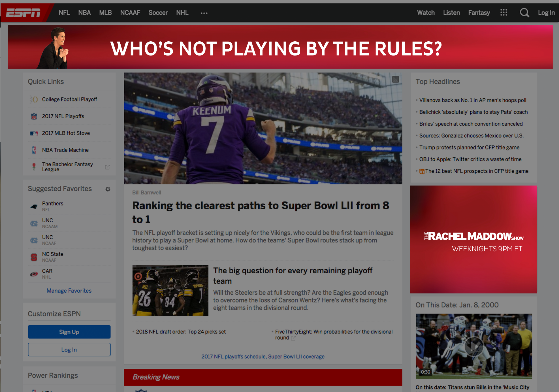This screenshot has height=392, width=559.
Task: Open 2017 NFL playoffs schedule coverage link
Action: click(x=263, y=357)
